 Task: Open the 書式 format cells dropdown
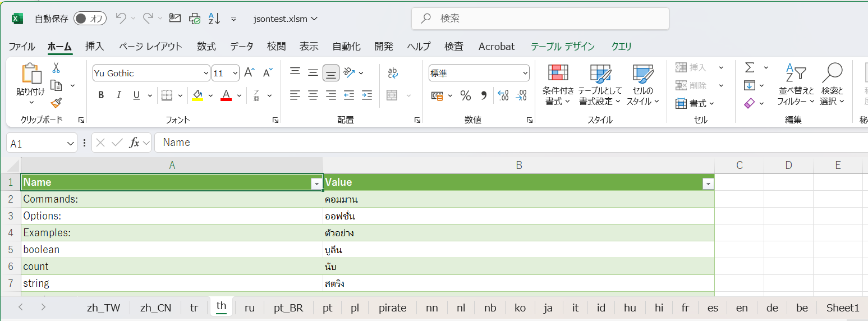click(695, 103)
